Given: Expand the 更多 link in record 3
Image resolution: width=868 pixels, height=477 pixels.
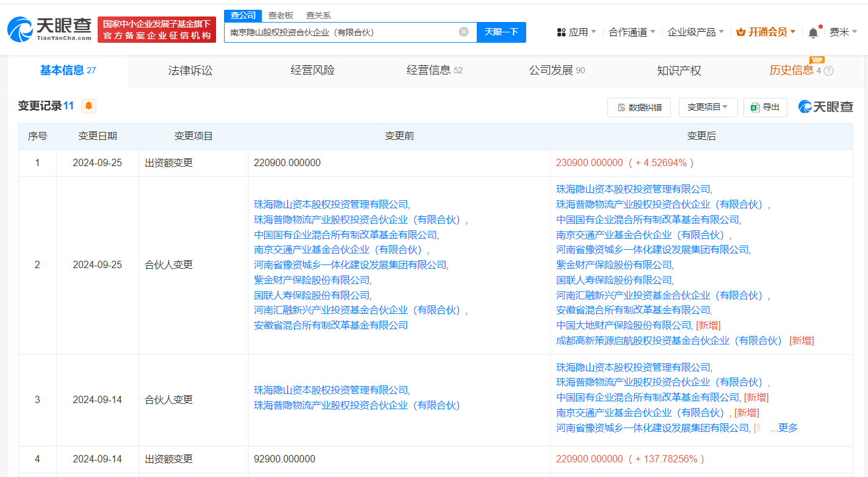Looking at the screenshot, I should (x=787, y=428).
